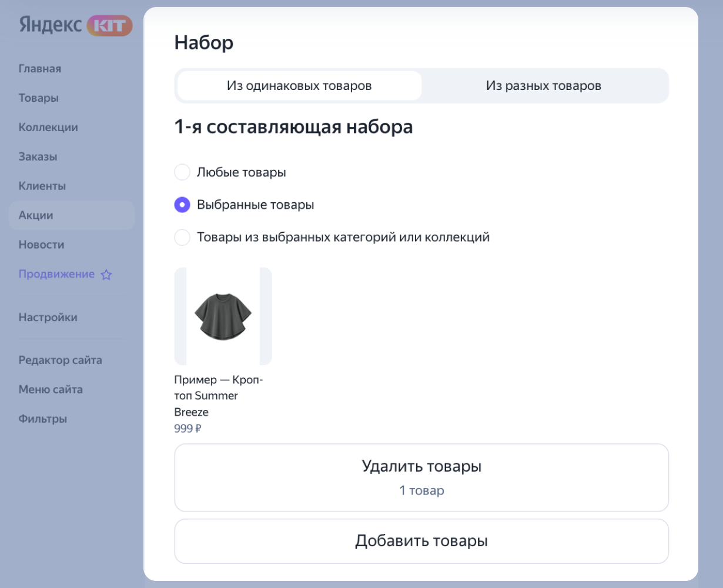Click the Удалить товары button
723x588 pixels.
click(421, 477)
